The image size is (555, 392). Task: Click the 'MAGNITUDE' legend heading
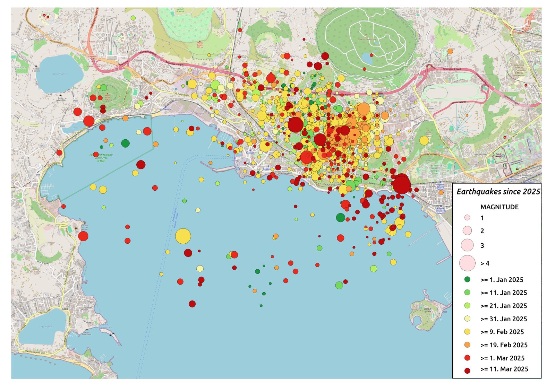coord(499,207)
